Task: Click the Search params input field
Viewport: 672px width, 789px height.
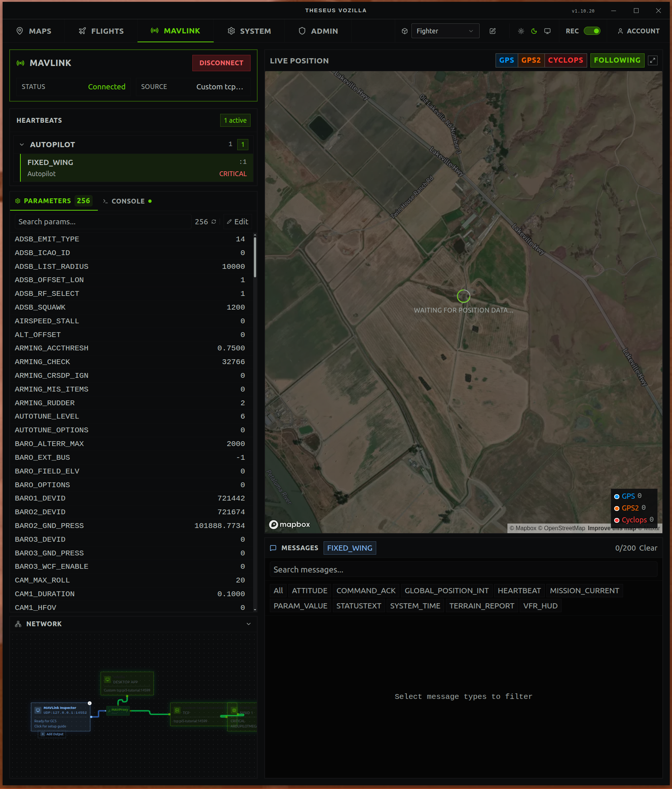Action: point(103,222)
